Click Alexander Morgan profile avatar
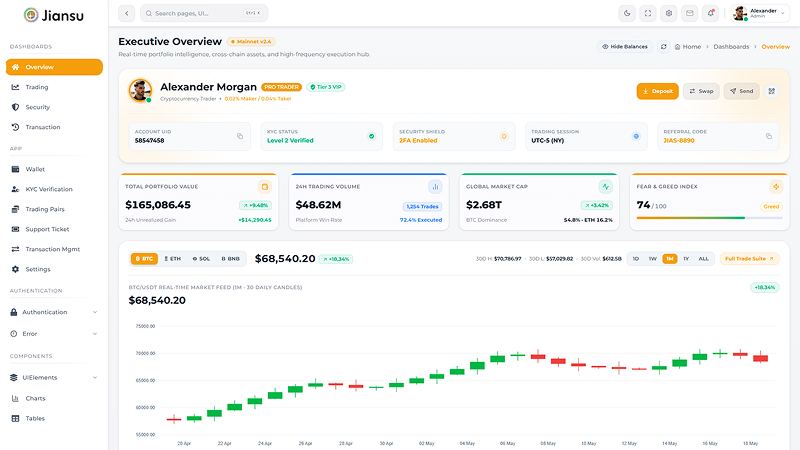This screenshot has width=800, height=450. [140, 90]
